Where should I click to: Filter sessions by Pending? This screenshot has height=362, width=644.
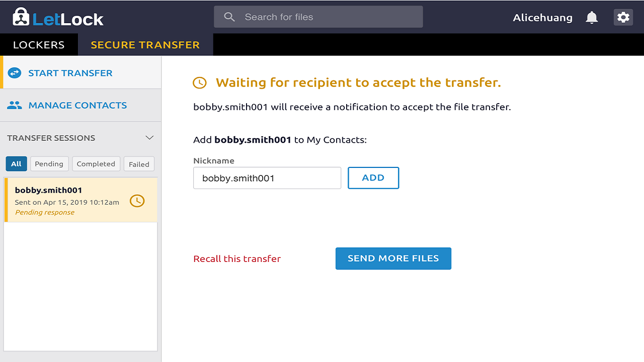[x=49, y=164]
